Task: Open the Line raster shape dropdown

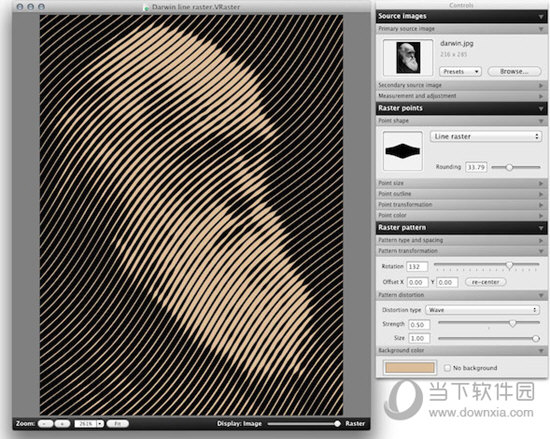Action: click(x=486, y=136)
